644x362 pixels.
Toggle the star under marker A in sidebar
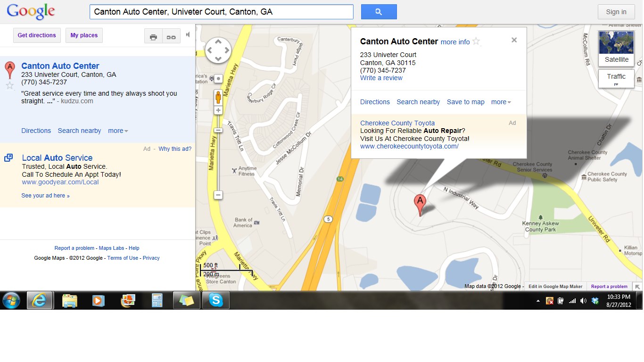pyautogui.click(x=9, y=85)
